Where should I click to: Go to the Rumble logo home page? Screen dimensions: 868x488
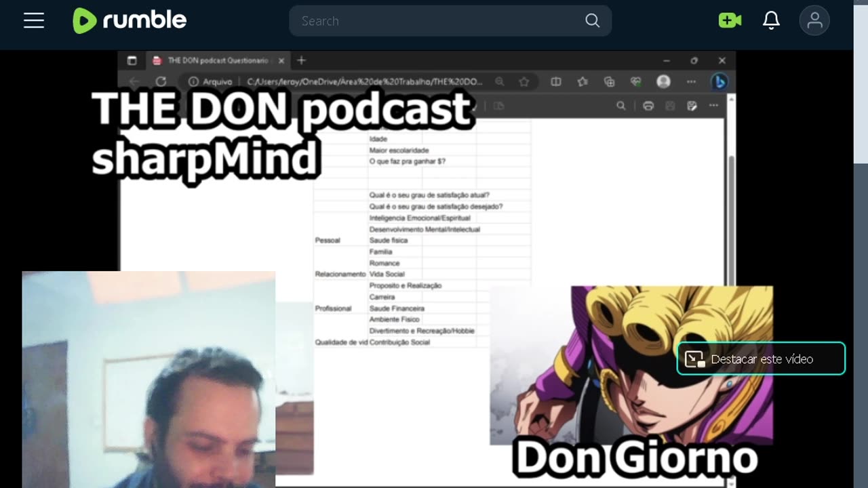(130, 21)
